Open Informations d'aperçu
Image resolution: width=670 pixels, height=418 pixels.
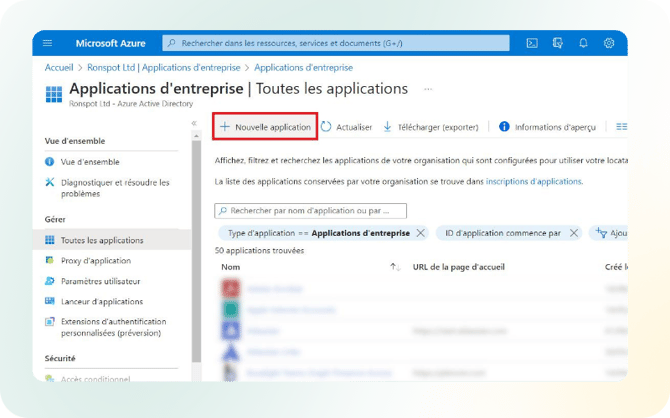(x=547, y=127)
